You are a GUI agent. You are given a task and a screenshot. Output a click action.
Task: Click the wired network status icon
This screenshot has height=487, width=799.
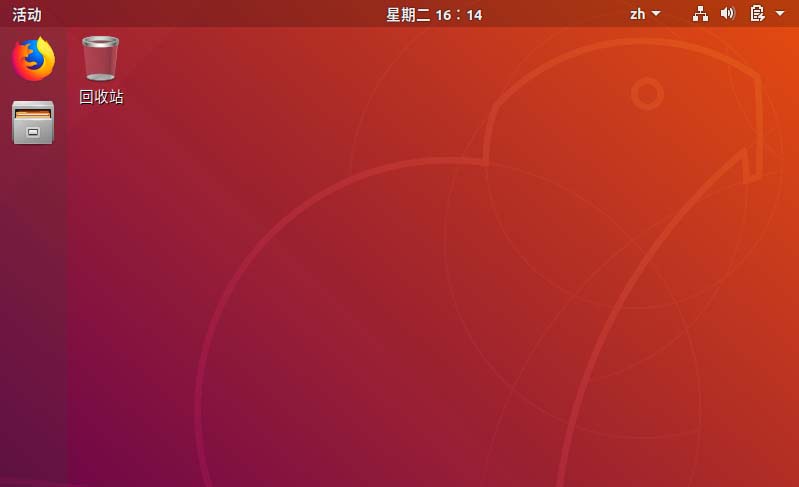coord(700,14)
